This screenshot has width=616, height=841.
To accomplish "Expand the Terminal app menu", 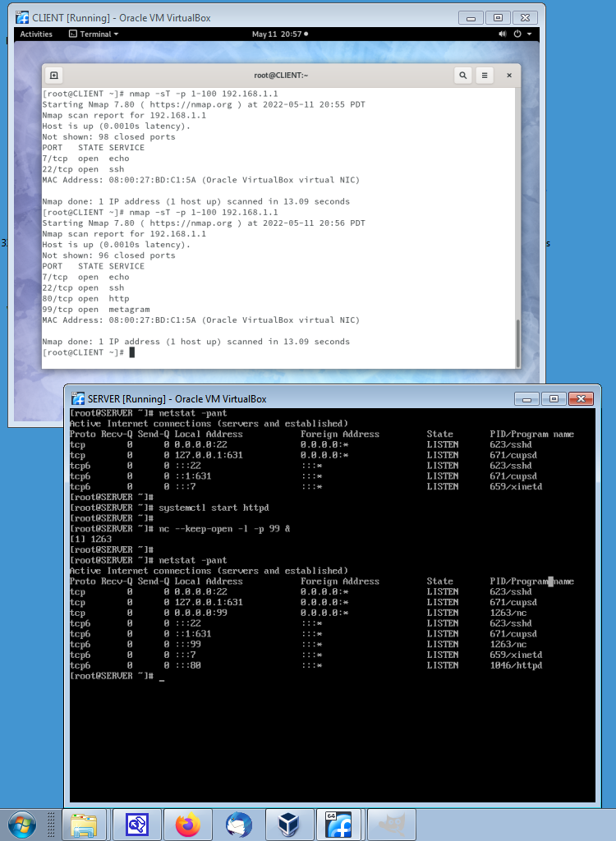I will click(x=94, y=34).
